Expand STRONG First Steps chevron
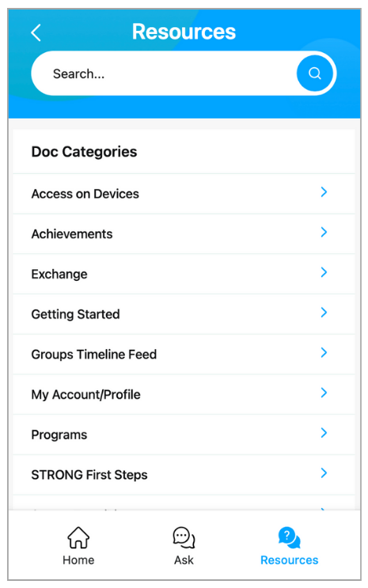 coord(324,473)
